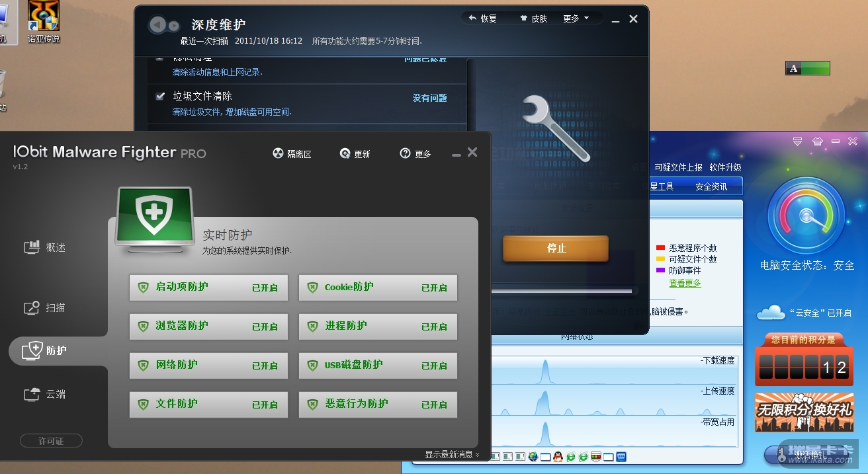Switch to the 安全资讯 tab
The width and height of the screenshot is (868, 474).
(x=711, y=186)
